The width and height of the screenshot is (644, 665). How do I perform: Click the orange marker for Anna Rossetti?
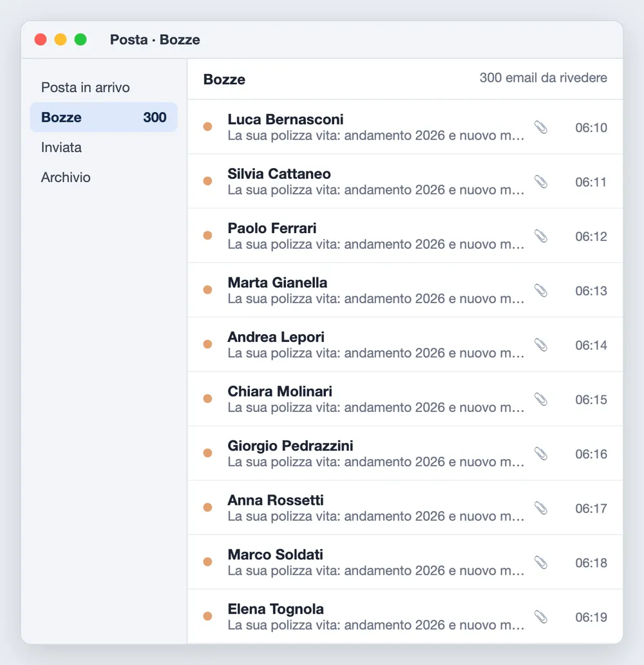(207, 507)
